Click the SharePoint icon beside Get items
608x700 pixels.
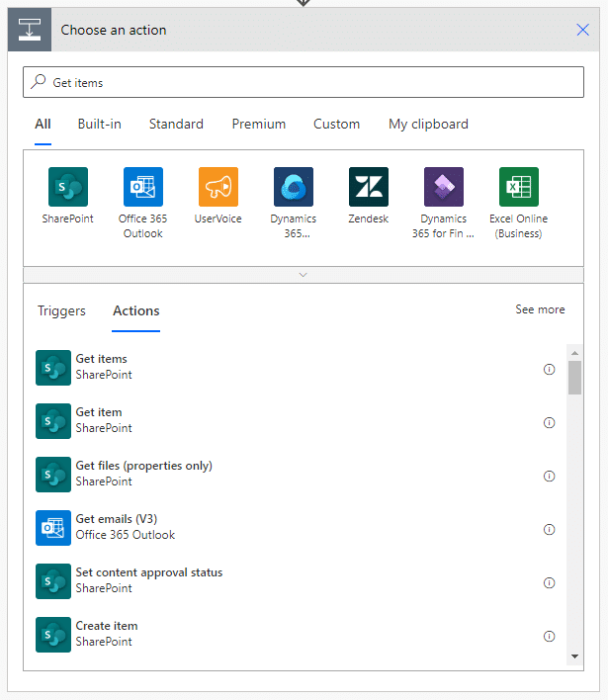click(x=53, y=368)
